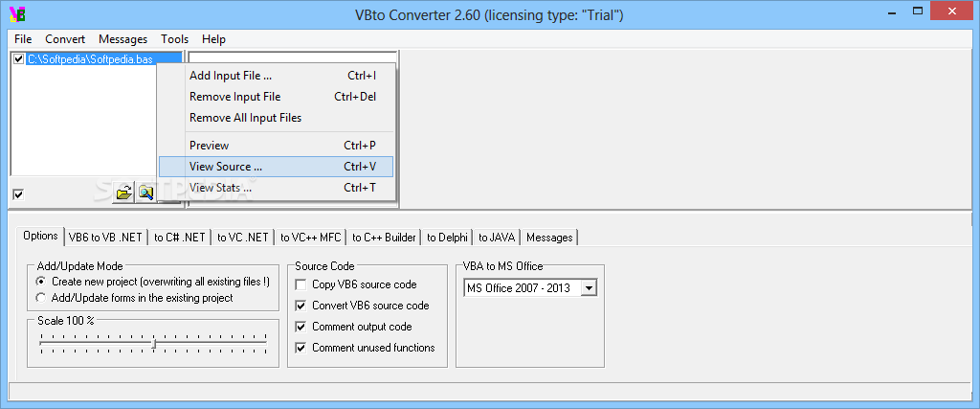Switch to the Options tab

(x=40, y=236)
